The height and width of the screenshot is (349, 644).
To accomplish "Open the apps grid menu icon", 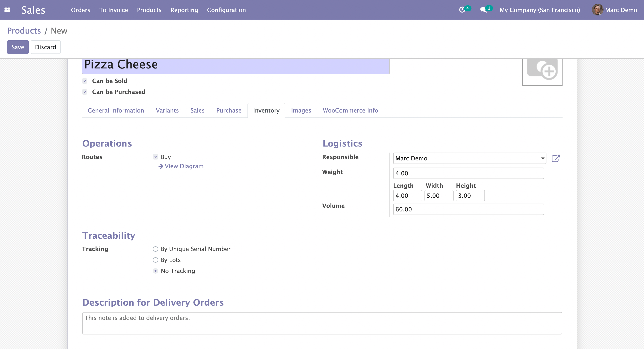I will tap(7, 10).
